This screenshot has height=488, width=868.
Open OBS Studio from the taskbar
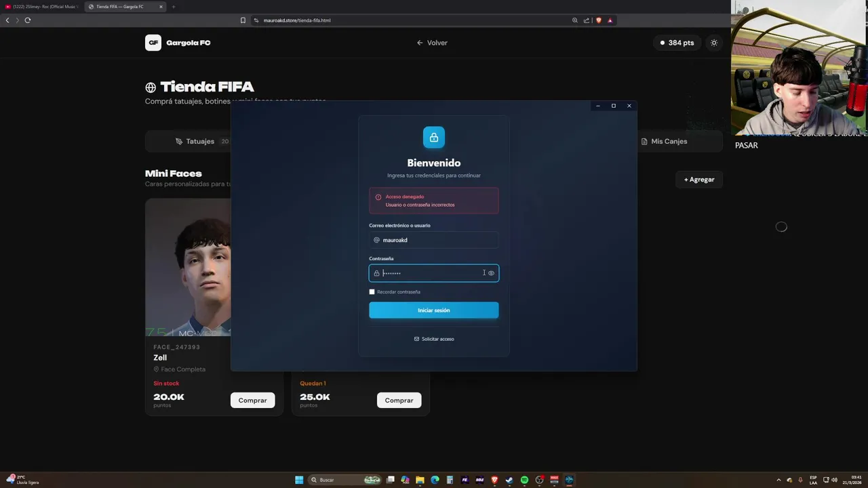click(x=539, y=480)
